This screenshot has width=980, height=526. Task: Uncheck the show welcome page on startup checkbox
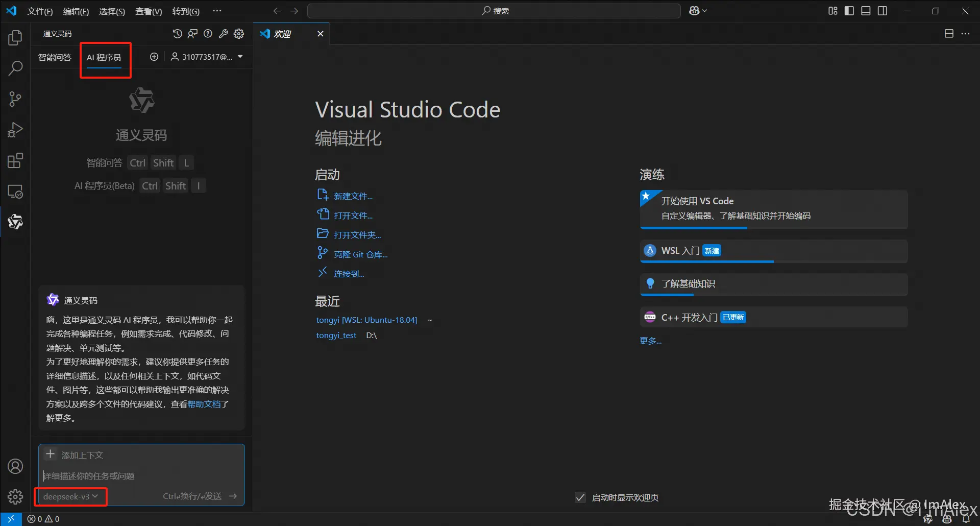click(580, 497)
